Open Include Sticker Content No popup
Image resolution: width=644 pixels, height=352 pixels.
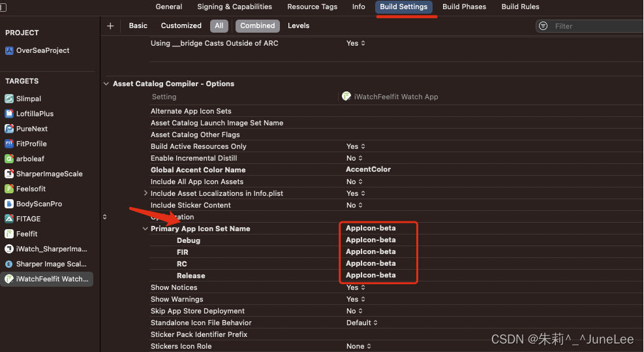point(354,205)
